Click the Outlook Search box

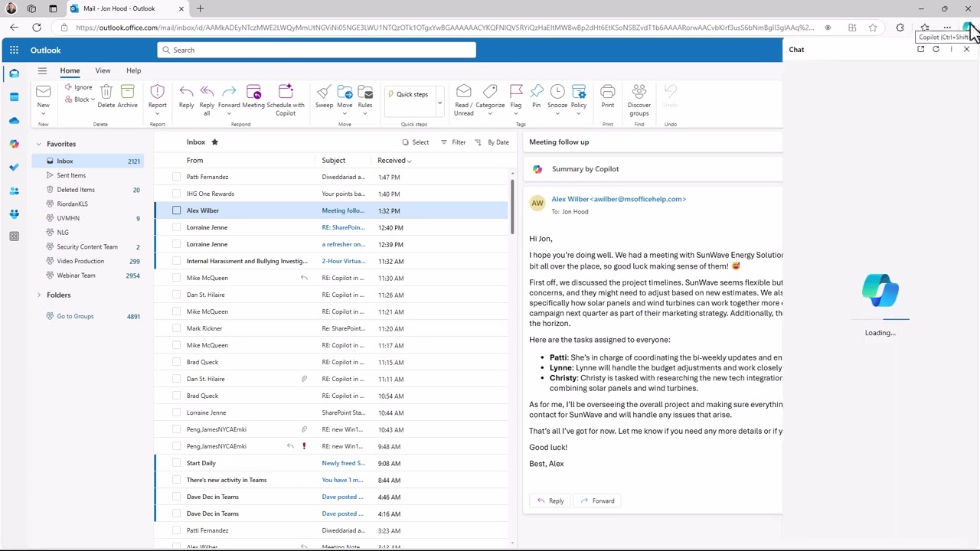[316, 50]
